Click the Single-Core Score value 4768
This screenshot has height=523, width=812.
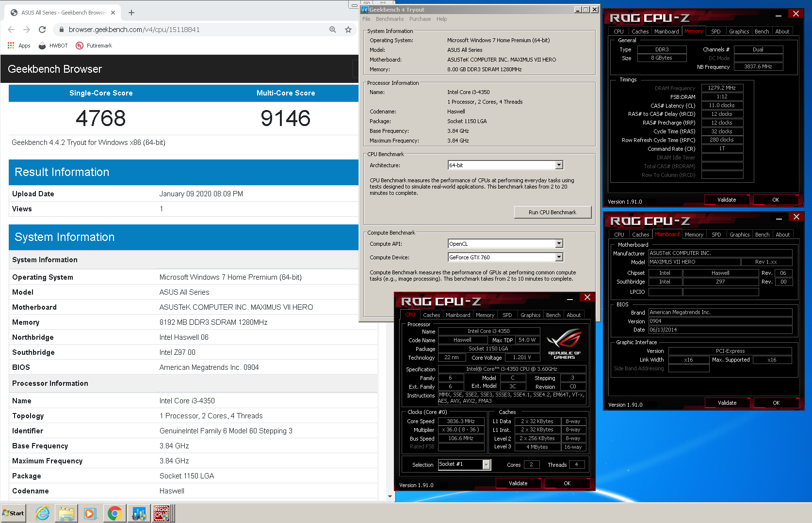point(101,118)
